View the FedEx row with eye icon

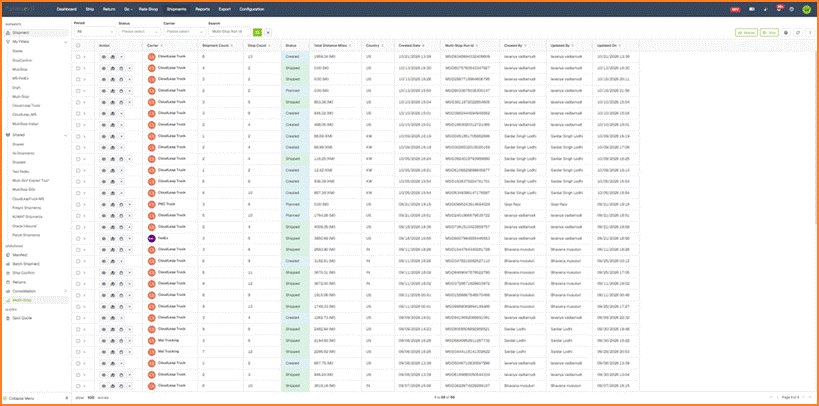pos(103,238)
